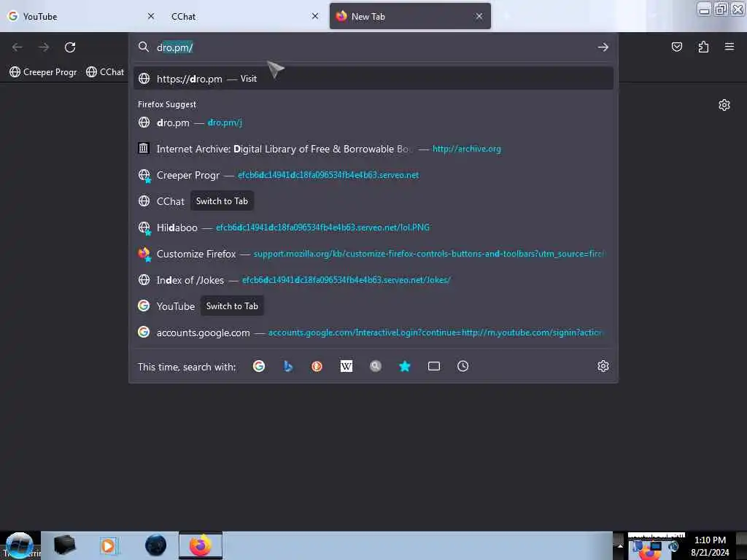Click Switch to Tab for YouTube
Screen dimensions: 747x560
(232, 306)
